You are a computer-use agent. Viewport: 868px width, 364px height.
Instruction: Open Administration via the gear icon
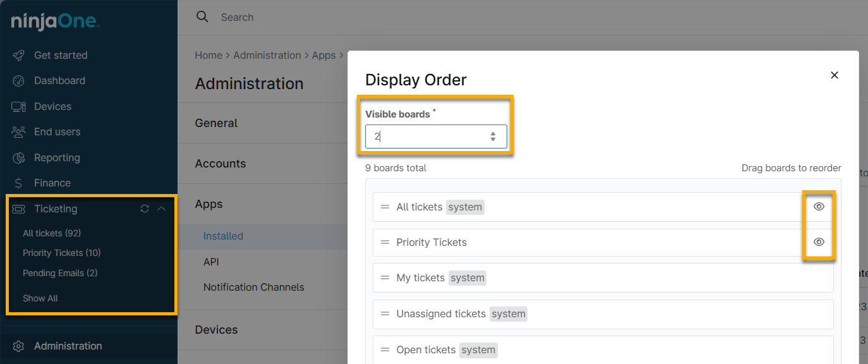click(x=18, y=346)
